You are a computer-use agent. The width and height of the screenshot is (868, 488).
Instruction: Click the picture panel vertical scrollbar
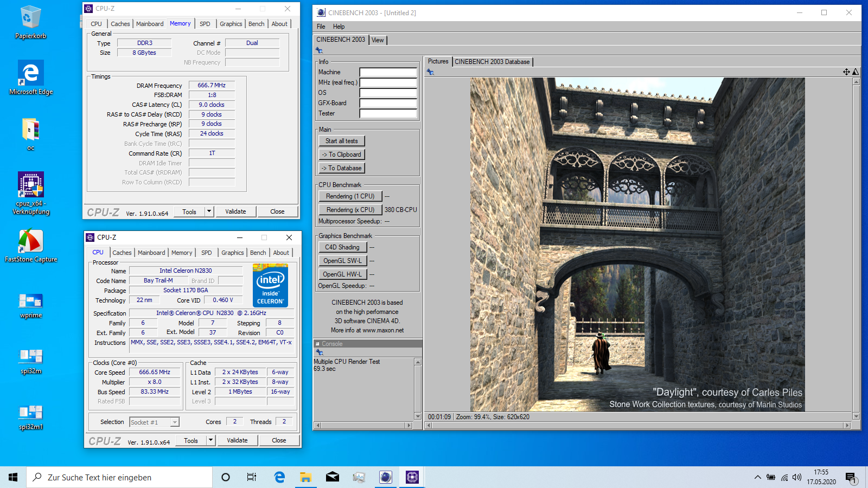point(856,249)
